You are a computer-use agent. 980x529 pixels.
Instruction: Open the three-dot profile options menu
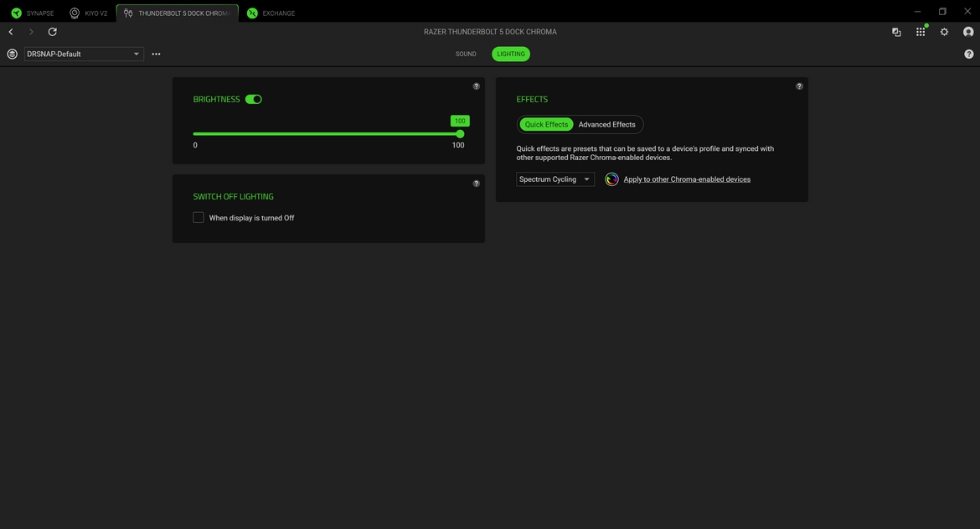(x=156, y=54)
